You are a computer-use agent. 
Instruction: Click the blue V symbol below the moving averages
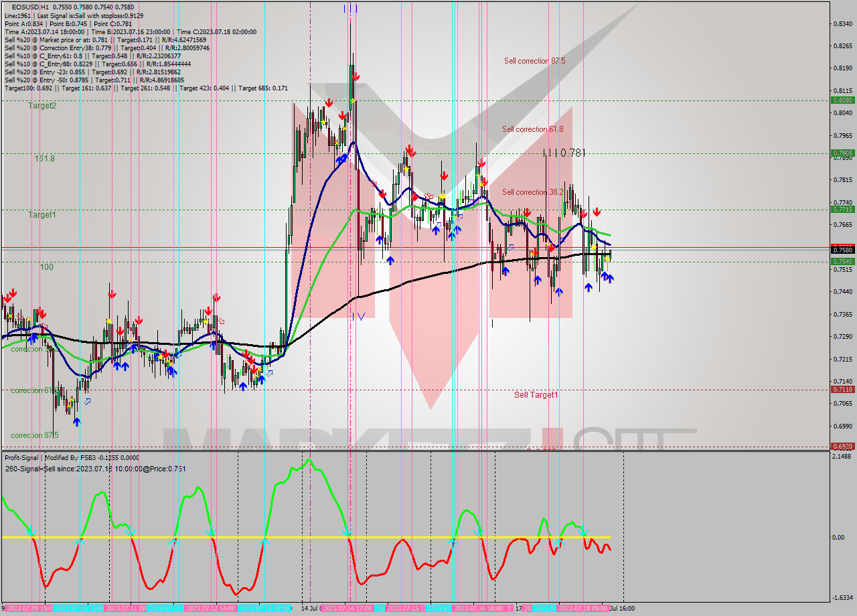click(x=360, y=317)
